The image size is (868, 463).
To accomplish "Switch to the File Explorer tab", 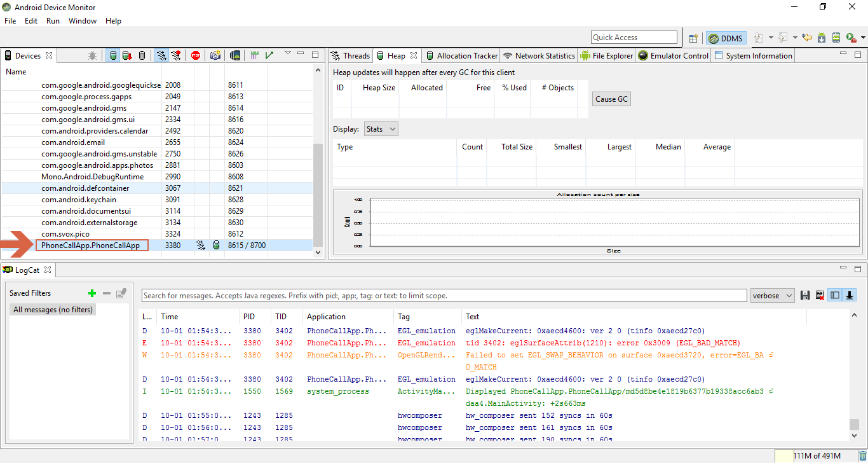I will 607,56.
